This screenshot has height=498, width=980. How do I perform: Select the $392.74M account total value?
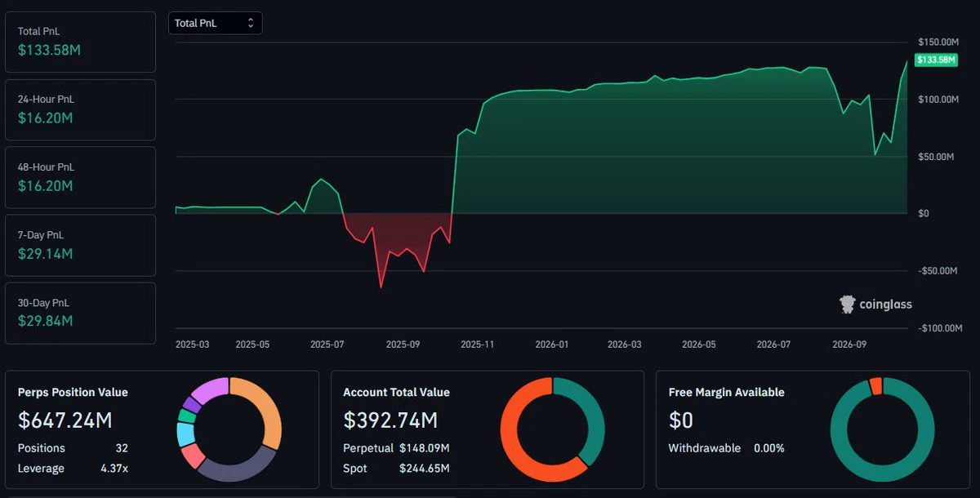click(390, 420)
